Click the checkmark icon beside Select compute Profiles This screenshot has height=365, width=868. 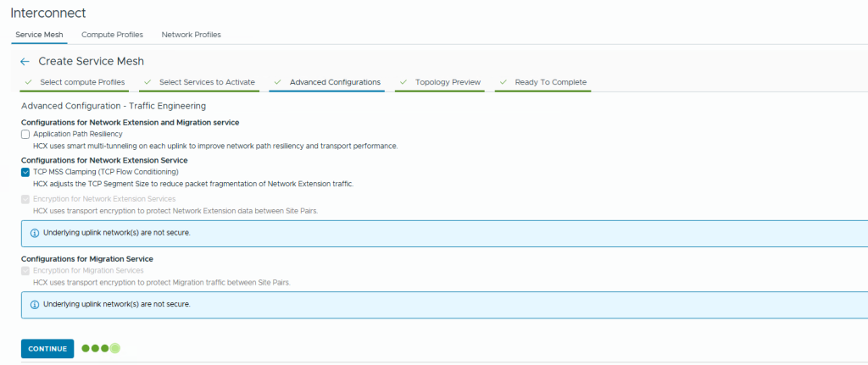tap(28, 82)
